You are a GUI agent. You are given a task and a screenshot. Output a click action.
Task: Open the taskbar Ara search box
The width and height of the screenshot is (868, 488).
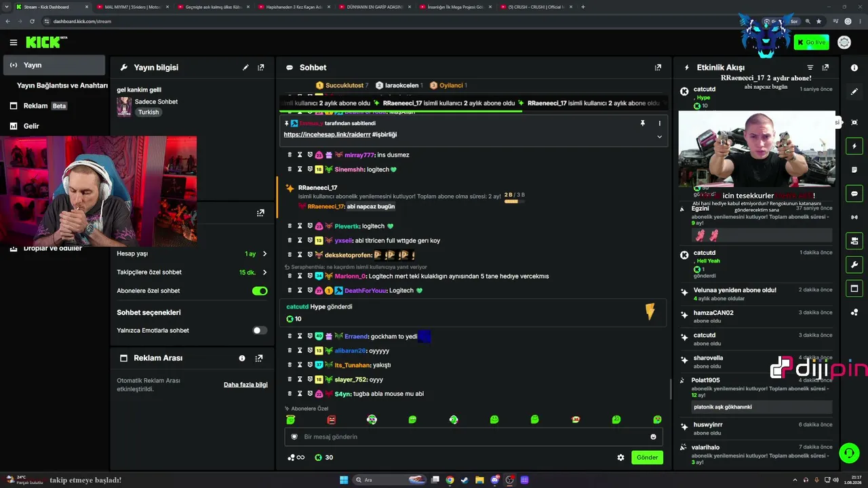pyautogui.click(x=390, y=480)
